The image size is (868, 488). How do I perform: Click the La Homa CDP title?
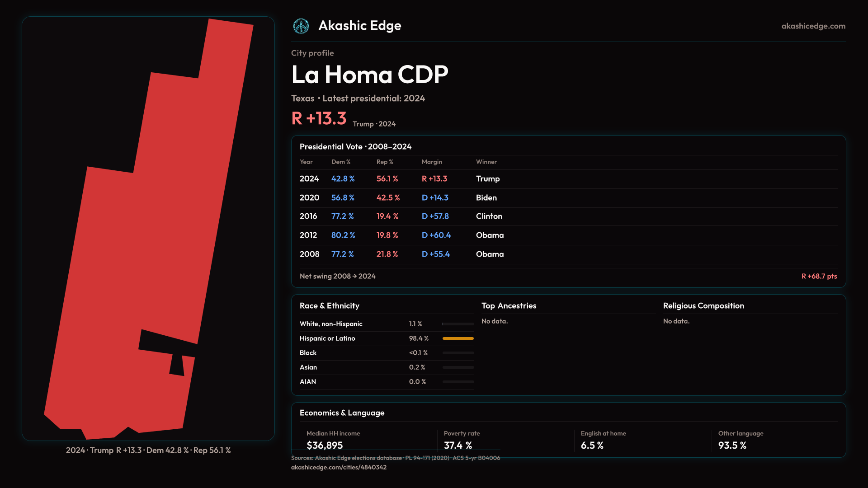[x=369, y=75]
